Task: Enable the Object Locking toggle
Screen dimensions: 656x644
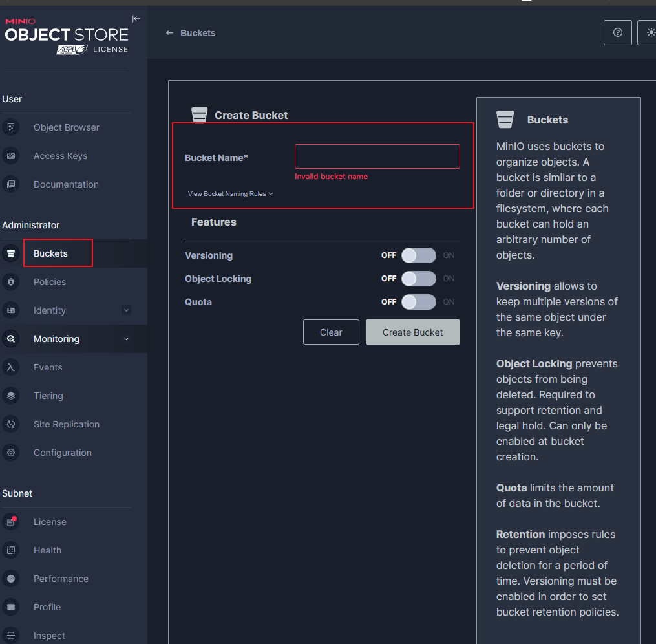Action: 418,279
